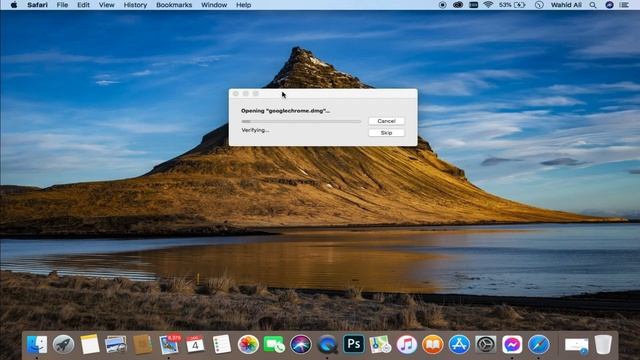The width and height of the screenshot is (640, 360).
Task: Open Notification Center list icon
Action: pyautogui.click(x=624, y=5)
